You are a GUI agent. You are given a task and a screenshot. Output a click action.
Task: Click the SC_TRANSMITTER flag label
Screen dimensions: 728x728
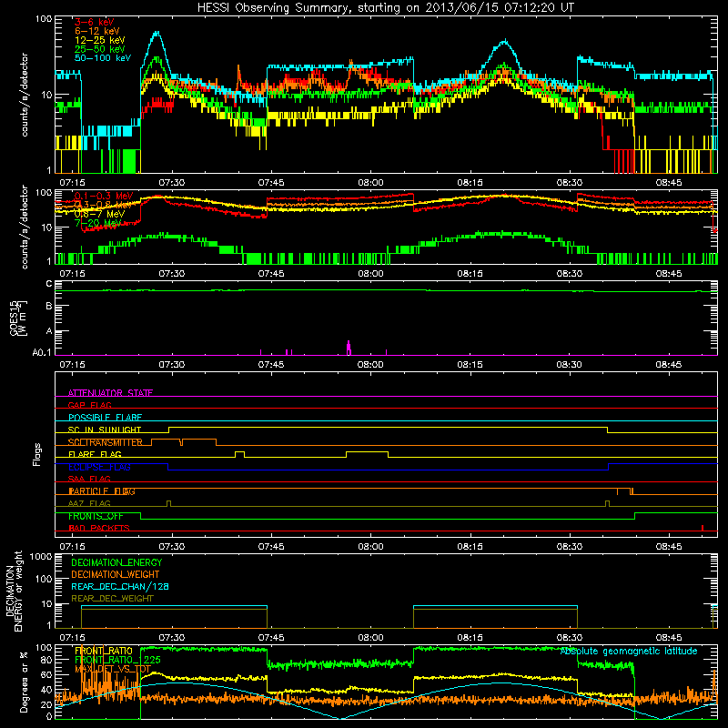[105, 442]
